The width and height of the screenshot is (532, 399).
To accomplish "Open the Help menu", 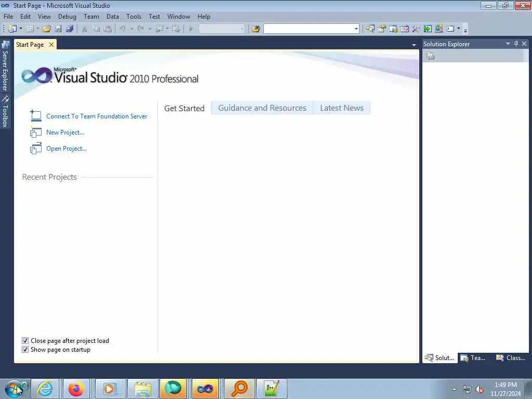I will [204, 16].
